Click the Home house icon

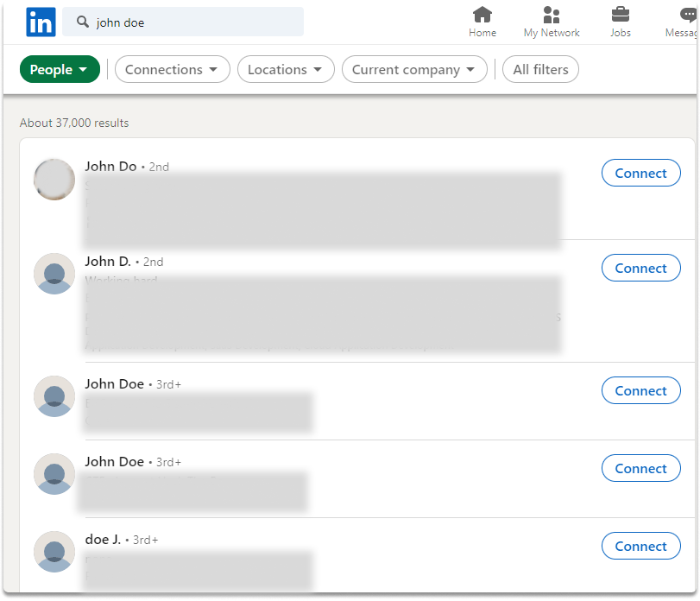click(482, 15)
